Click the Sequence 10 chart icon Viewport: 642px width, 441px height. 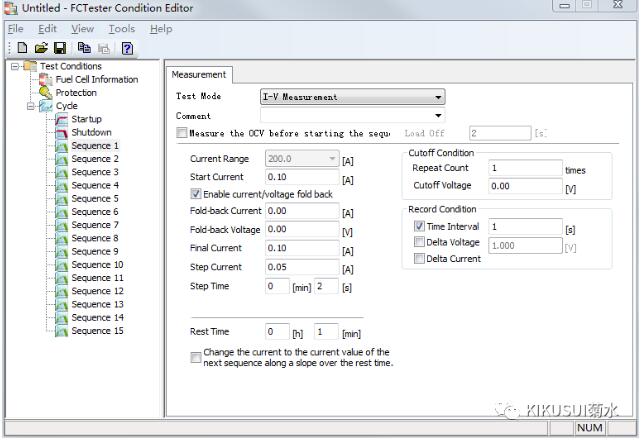[61, 265]
